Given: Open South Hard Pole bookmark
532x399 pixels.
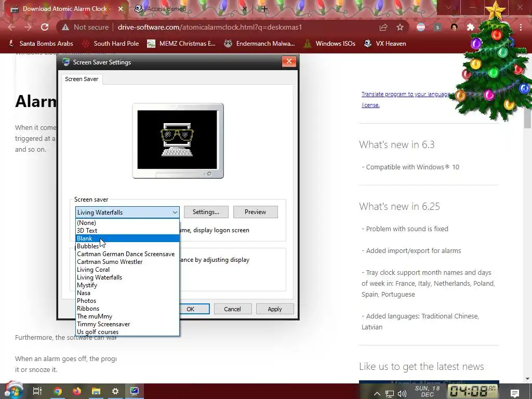Looking at the screenshot, I should pos(111,44).
